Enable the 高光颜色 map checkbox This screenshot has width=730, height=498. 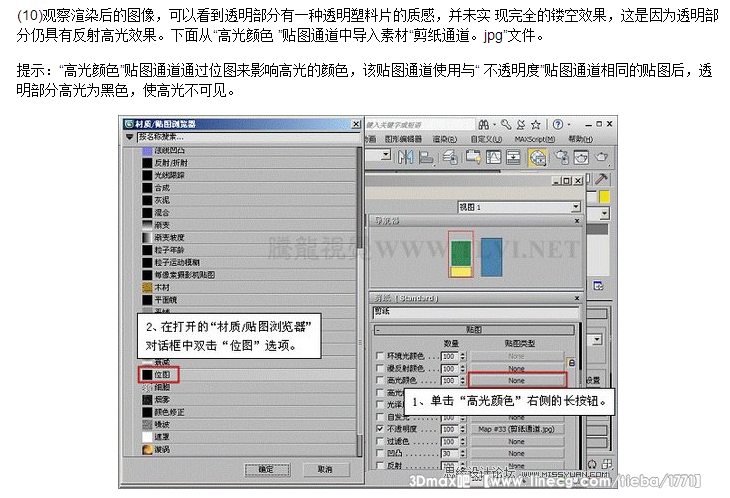[x=380, y=380]
